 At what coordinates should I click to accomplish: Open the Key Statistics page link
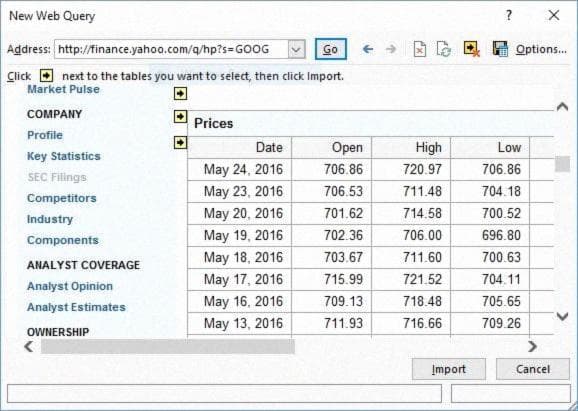tap(64, 156)
